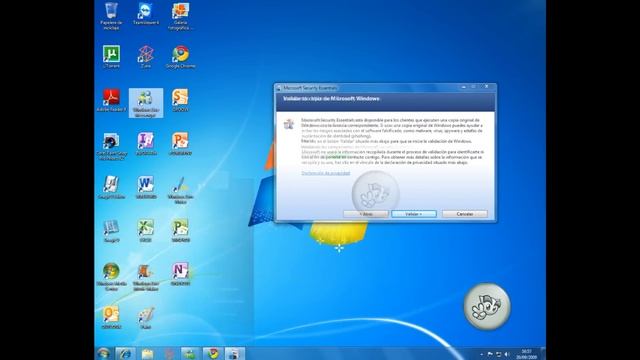Open the Windows Start menu orb
The height and width of the screenshot is (360, 640).
[x=103, y=353]
